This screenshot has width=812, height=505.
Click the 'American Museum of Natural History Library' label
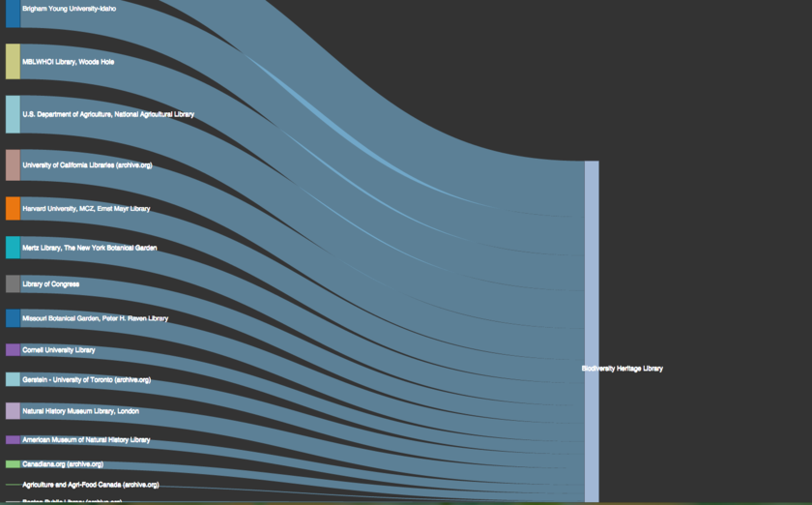[86, 439]
